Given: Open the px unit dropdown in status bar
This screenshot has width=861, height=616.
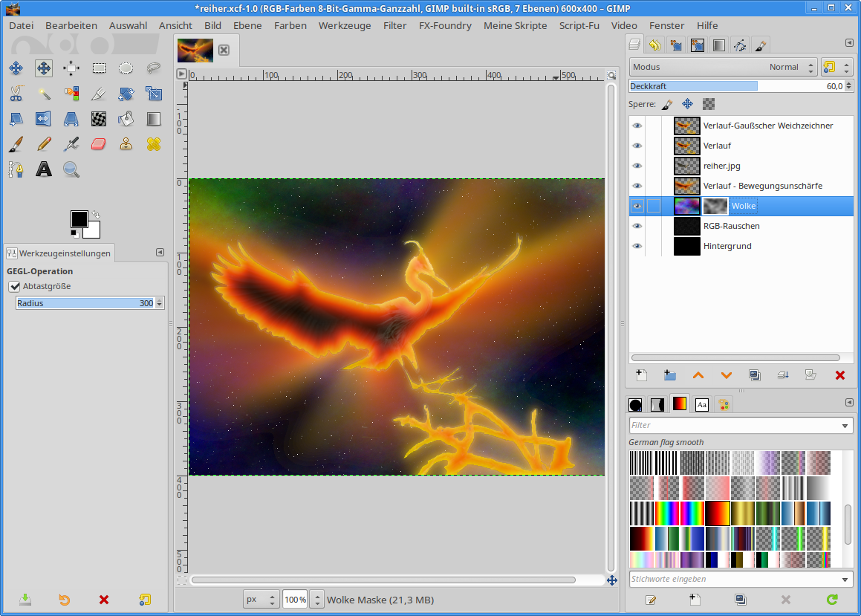Looking at the screenshot, I should pos(261,600).
